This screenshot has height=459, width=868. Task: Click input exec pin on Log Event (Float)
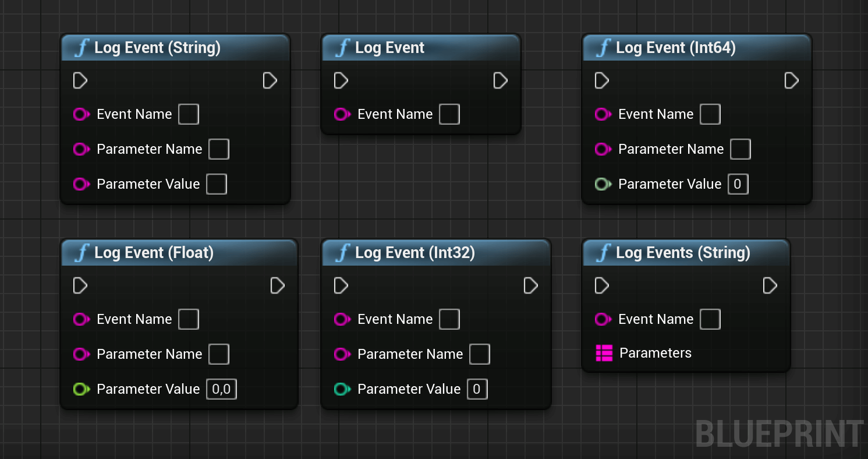point(80,285)
